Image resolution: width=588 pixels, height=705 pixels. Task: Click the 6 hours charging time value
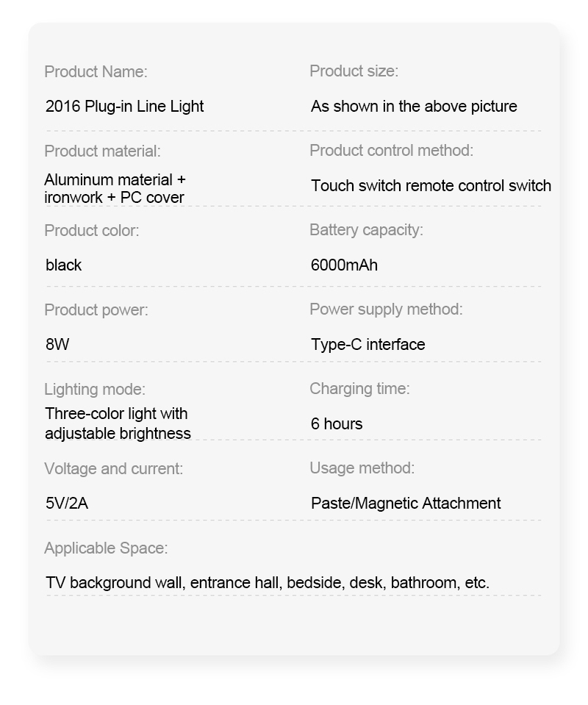click(336, 424)
